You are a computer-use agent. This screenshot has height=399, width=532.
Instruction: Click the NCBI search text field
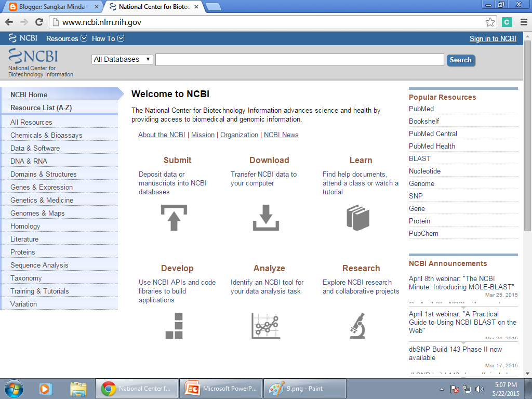[300, 60]
